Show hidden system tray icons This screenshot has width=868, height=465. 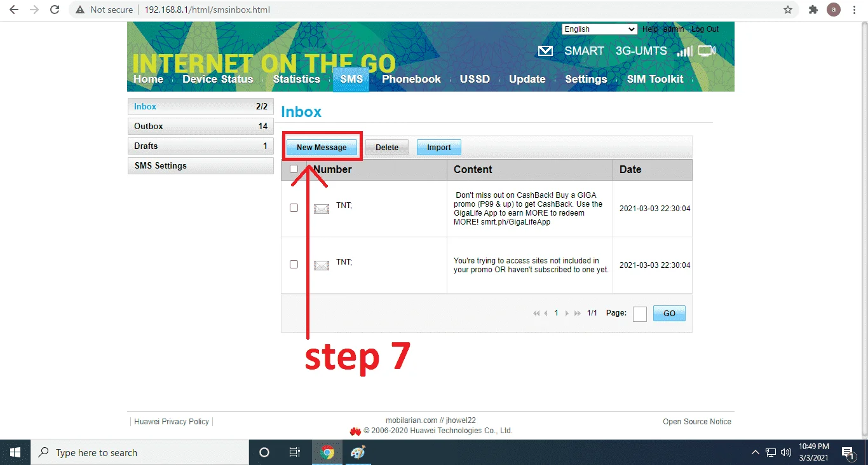click(x=755, y=452)
